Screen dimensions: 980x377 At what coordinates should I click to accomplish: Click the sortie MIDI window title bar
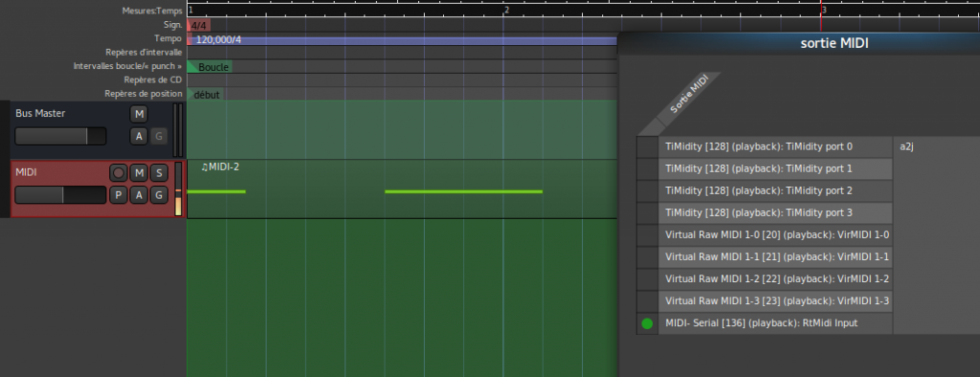[799, 44]
